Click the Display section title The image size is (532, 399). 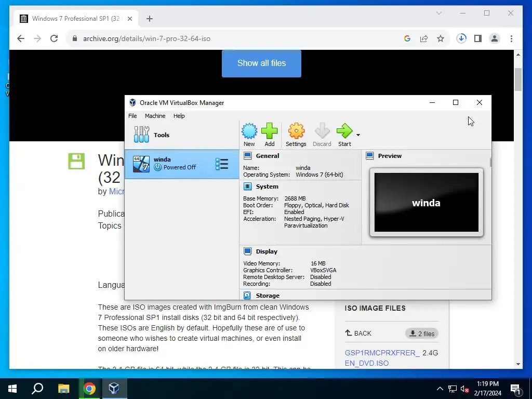(x=267, y=251)
